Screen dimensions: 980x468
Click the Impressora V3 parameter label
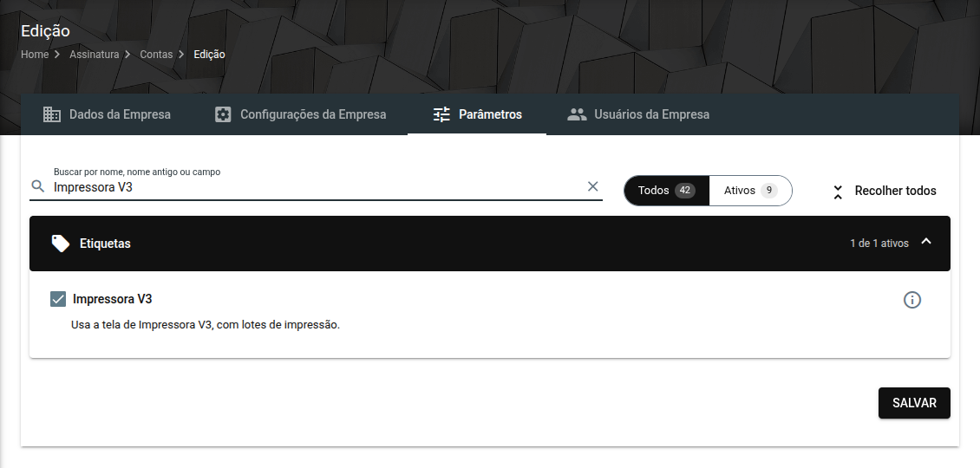pyautogui.click(x=113, y=299)
